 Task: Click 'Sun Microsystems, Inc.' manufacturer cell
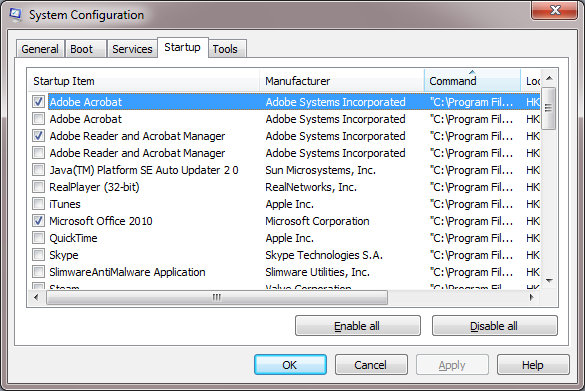pos(320,170)
